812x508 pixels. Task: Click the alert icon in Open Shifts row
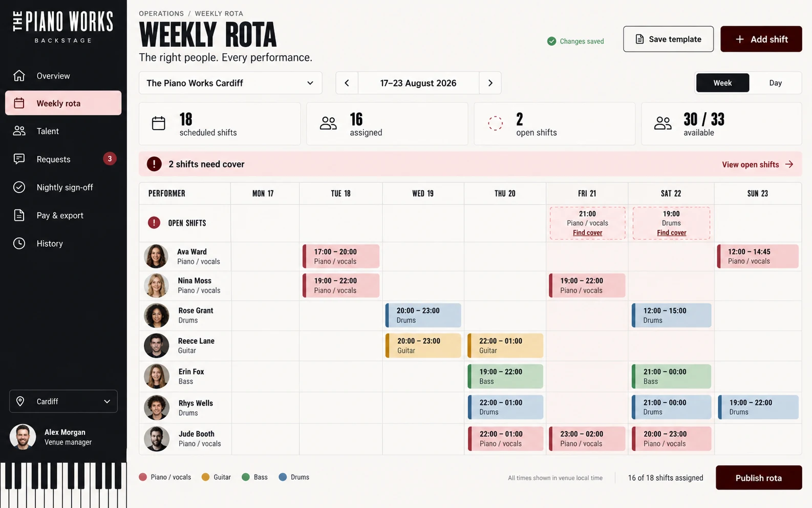click(154, 223)
